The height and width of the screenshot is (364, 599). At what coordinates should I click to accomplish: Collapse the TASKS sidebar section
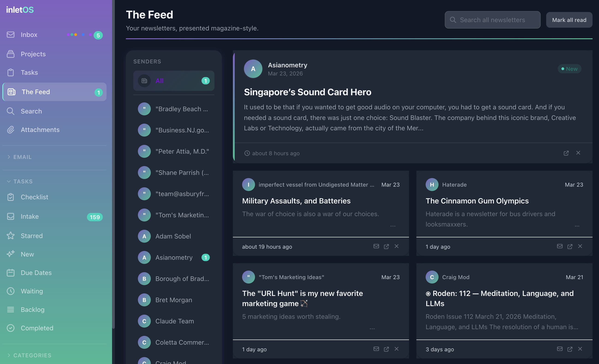point(23,181)
